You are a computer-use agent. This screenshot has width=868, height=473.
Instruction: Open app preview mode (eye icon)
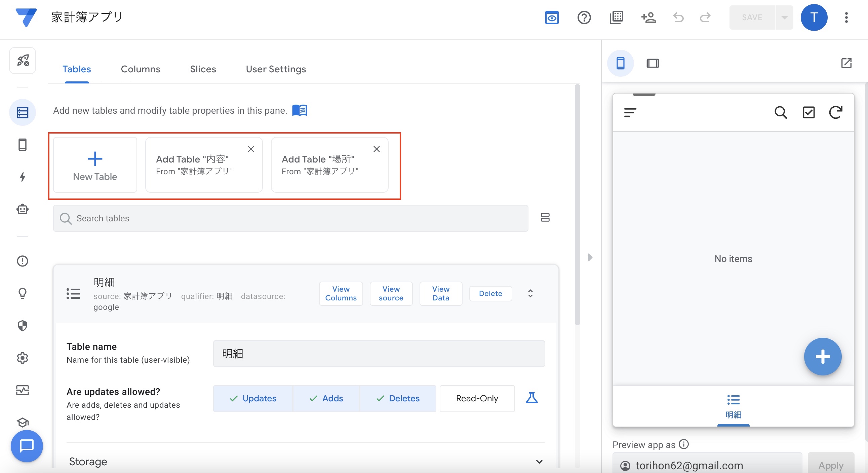pos(552,17)
